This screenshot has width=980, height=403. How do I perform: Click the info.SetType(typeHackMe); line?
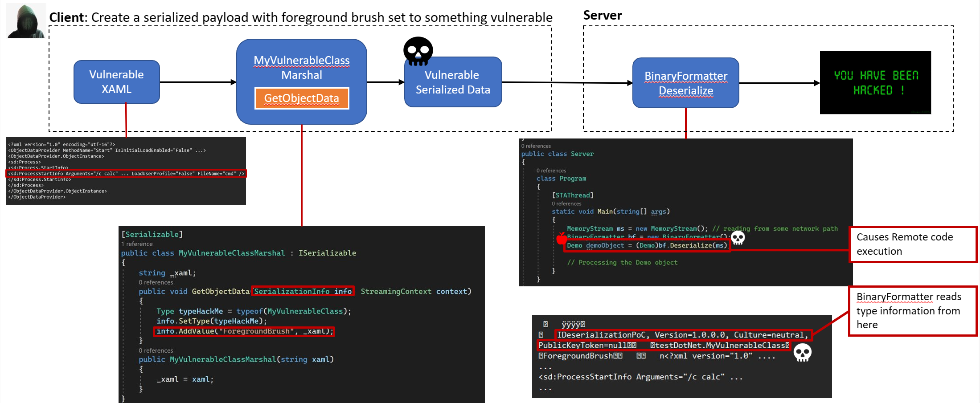(211, 321)
